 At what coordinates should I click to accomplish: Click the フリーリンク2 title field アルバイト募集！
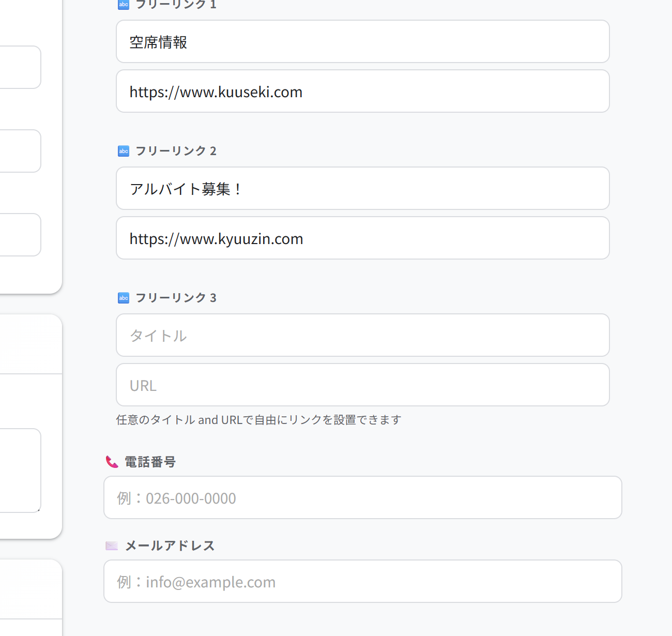pyautogui.click(x=363, y=188)
